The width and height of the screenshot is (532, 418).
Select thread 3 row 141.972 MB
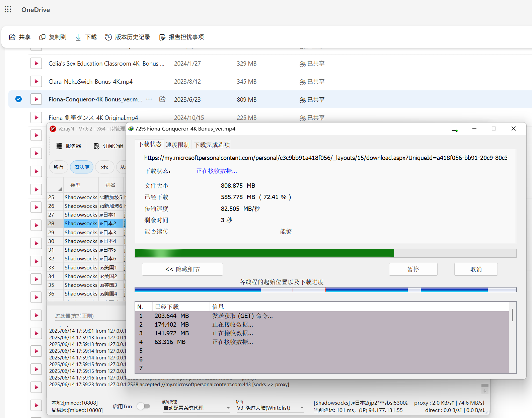pyautogui.click(x=322, y=333)
